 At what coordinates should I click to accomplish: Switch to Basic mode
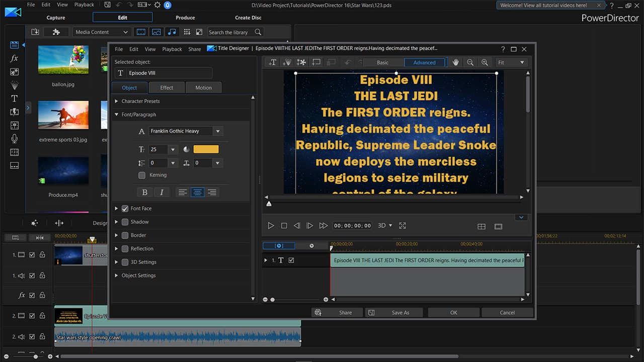(x=383, y=62)
